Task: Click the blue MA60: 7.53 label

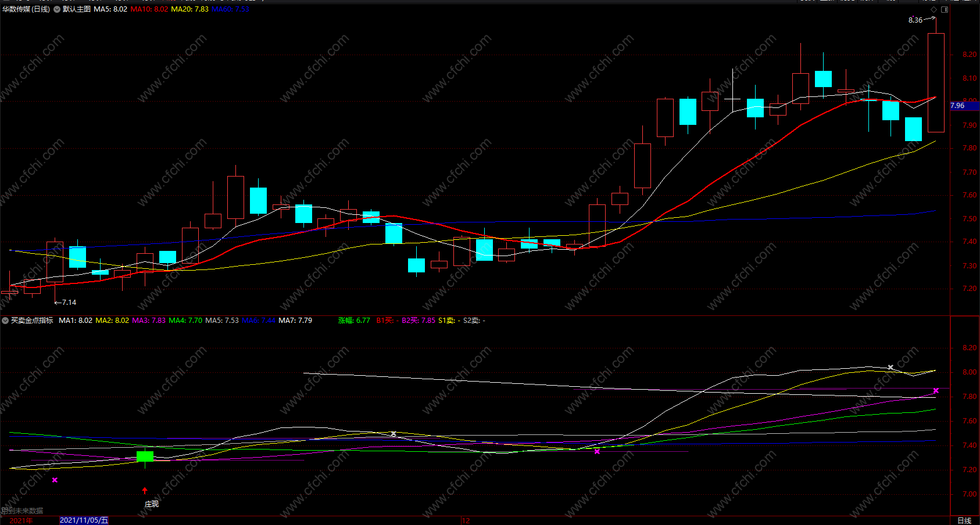Action: (x=230, y=9)
